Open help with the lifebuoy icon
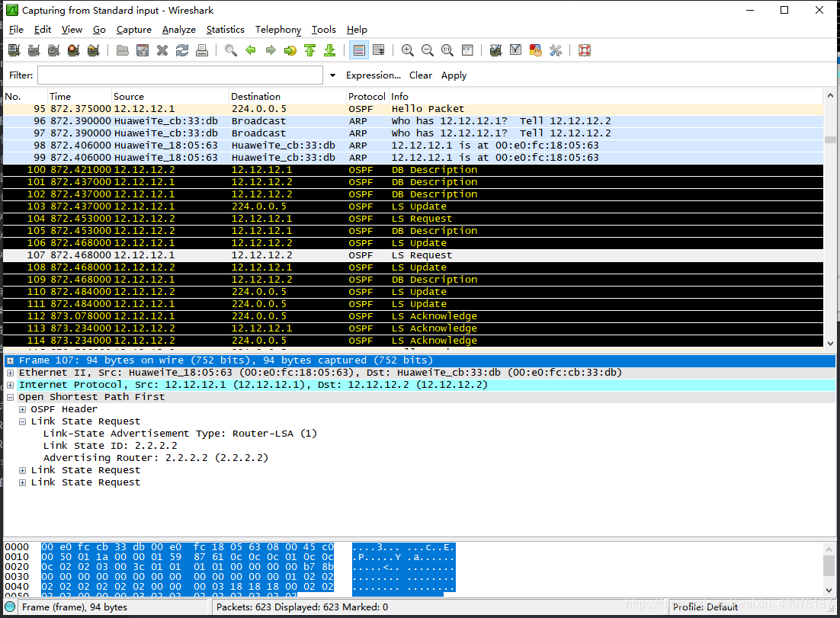840x618 pixels. click(585, 50)
